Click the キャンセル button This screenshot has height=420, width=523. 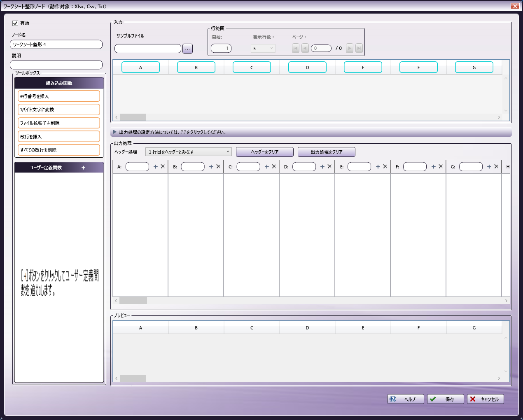coord(486,399)
